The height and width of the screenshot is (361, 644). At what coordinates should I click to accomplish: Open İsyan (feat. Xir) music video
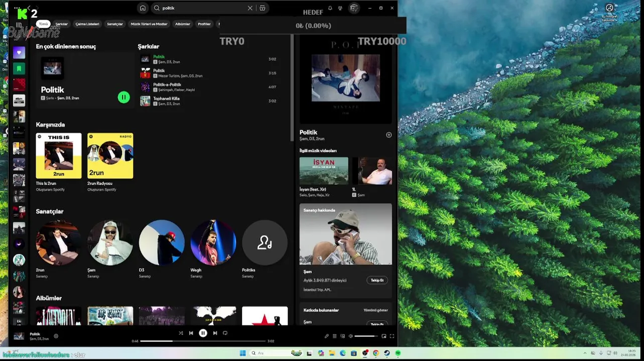[324, 171]
